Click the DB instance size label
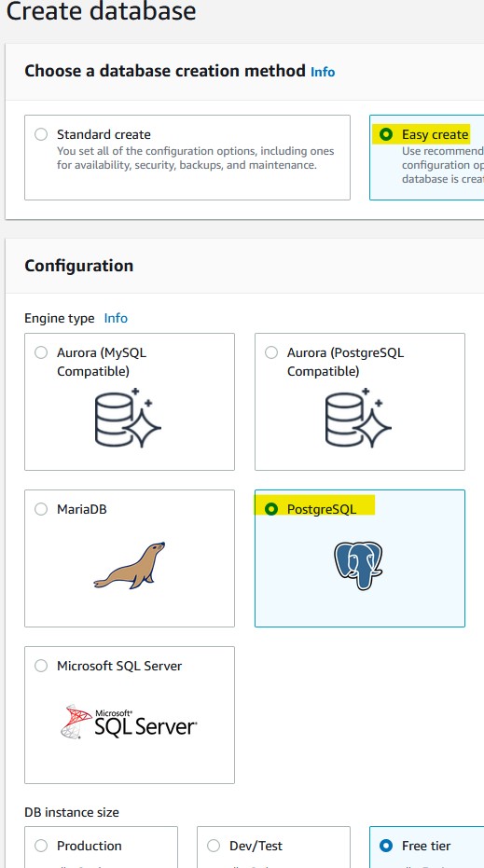 (x=72, y=812)
